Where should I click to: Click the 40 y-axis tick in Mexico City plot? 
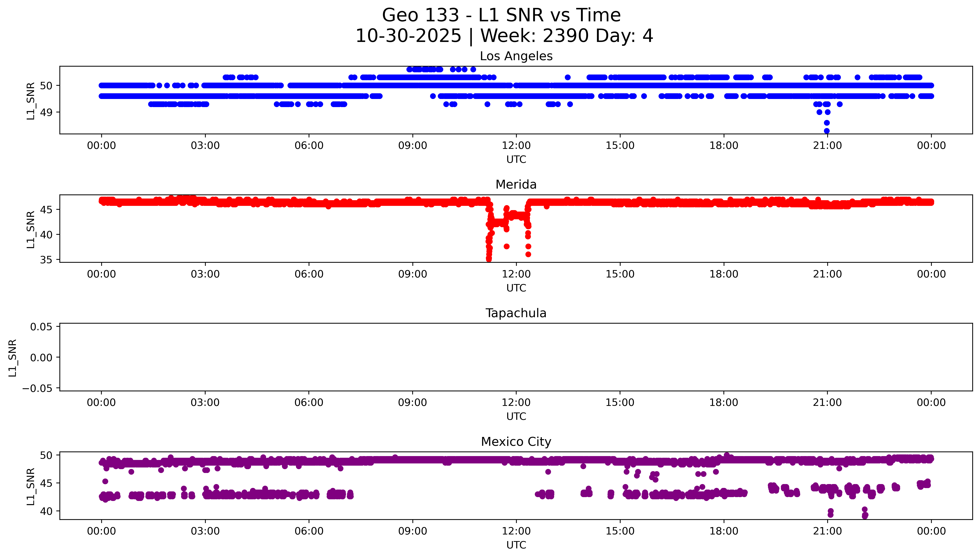point(46,511)
